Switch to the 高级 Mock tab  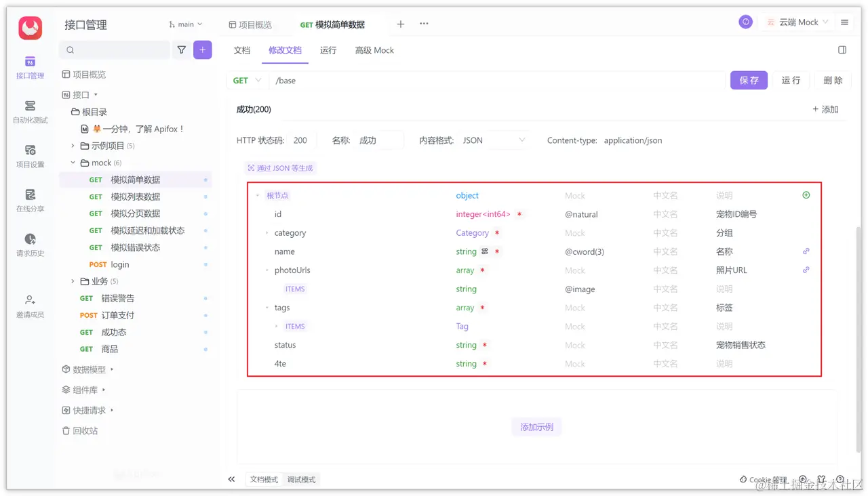tap(374, 49)
